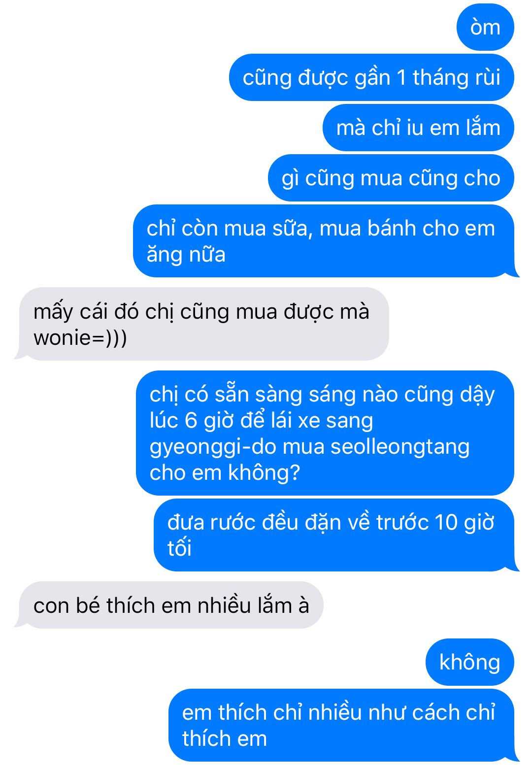Select the gray message ending with wonie=)))
Image resolution: width=532 pixels, height=769 pixels.
click(x=202, y=324)
